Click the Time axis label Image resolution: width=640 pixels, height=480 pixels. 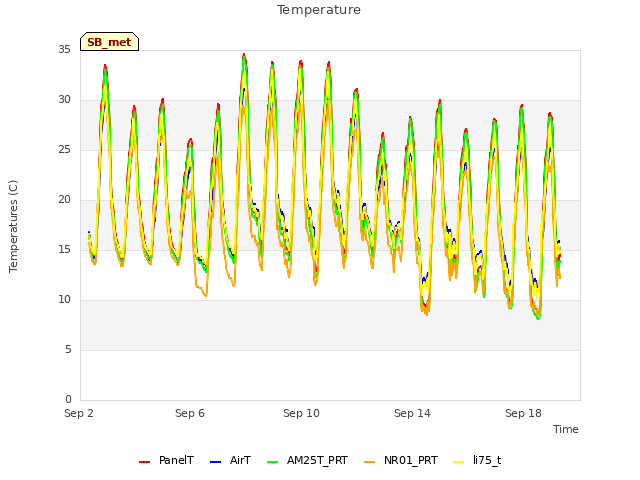coord(566,429)
